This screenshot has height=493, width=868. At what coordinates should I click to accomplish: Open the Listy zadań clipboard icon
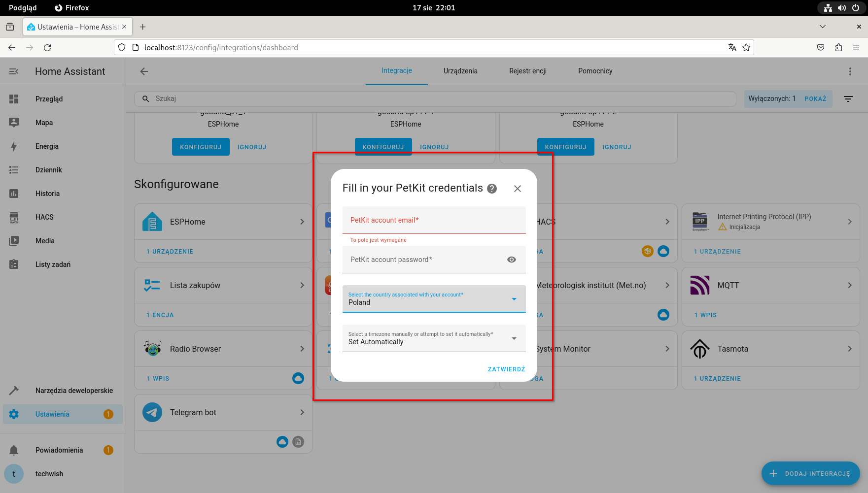coord(14,264)
